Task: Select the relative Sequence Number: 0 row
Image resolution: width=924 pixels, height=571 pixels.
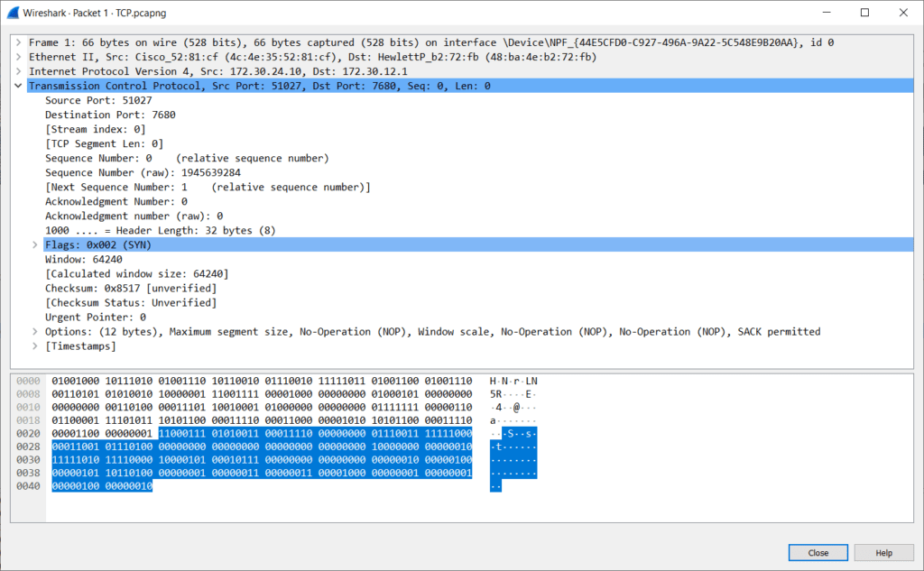Action: 187,158
